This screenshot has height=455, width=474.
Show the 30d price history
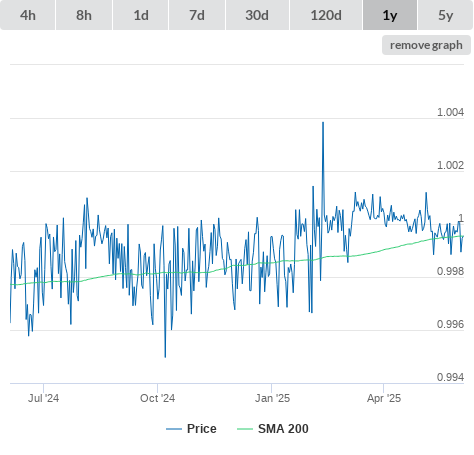tap(257, 15)
